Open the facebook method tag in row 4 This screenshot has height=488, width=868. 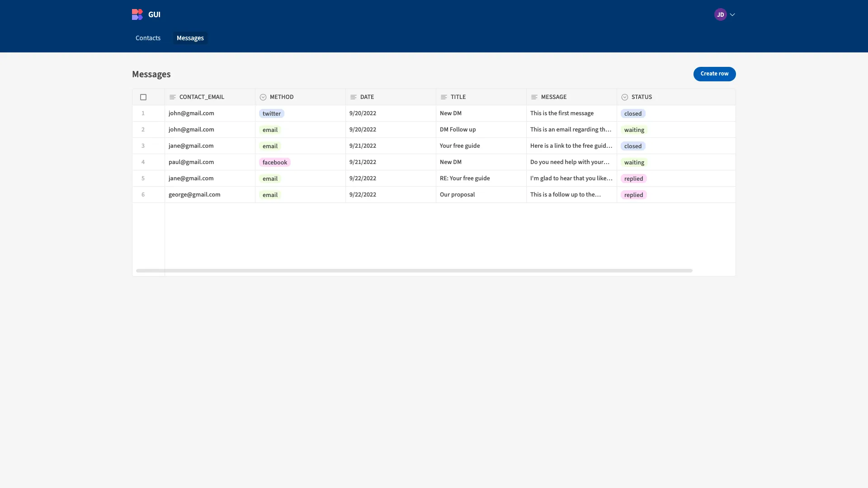274,162
